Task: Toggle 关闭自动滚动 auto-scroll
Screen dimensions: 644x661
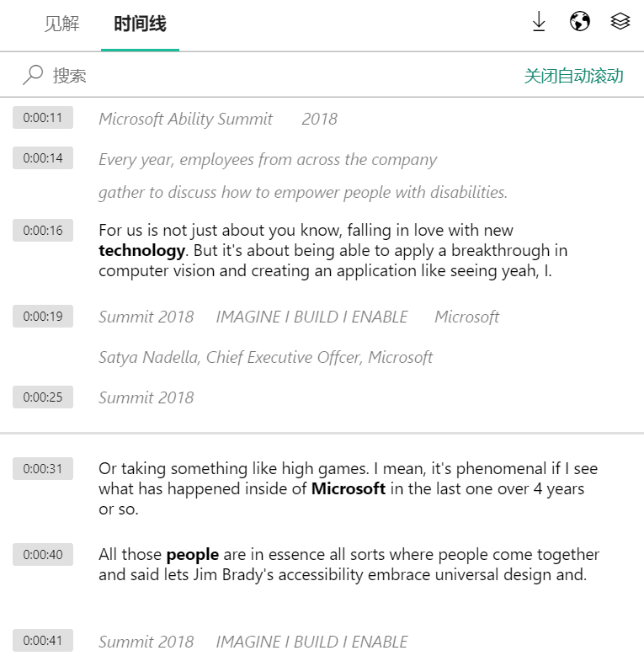Action: pos(573,76)
